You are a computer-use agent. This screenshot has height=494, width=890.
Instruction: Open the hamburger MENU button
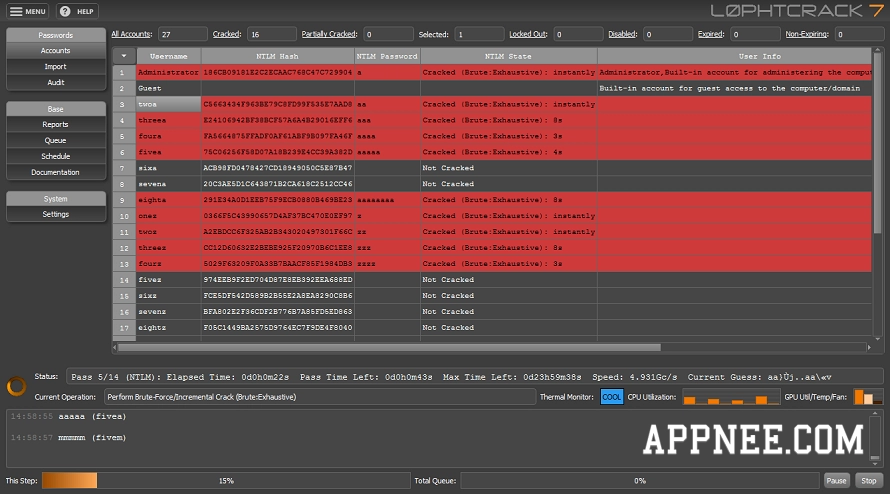click(28, 11)
